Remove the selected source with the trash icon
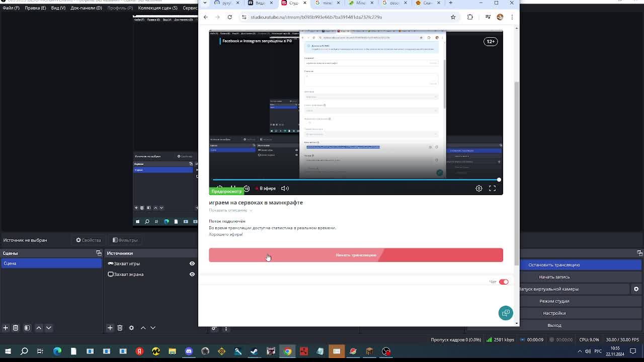Image resolution: width=644 pixels, height=362 pixels. point(120,328)
